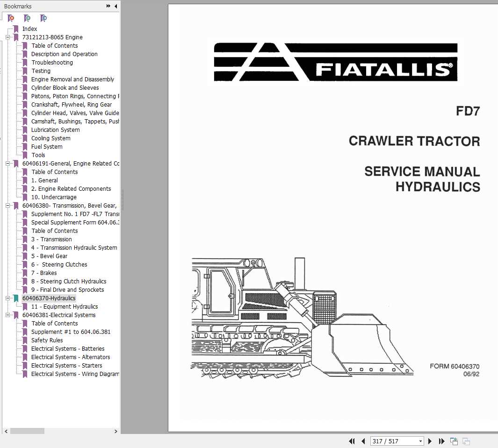Open Supplement No. 1 FD7 -FL7 bookmark

pos(75,214)
